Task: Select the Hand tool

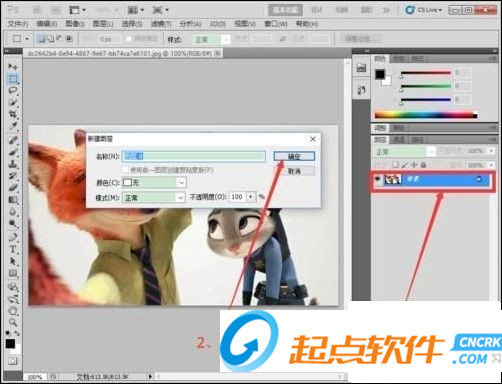Action: [13, 311]
